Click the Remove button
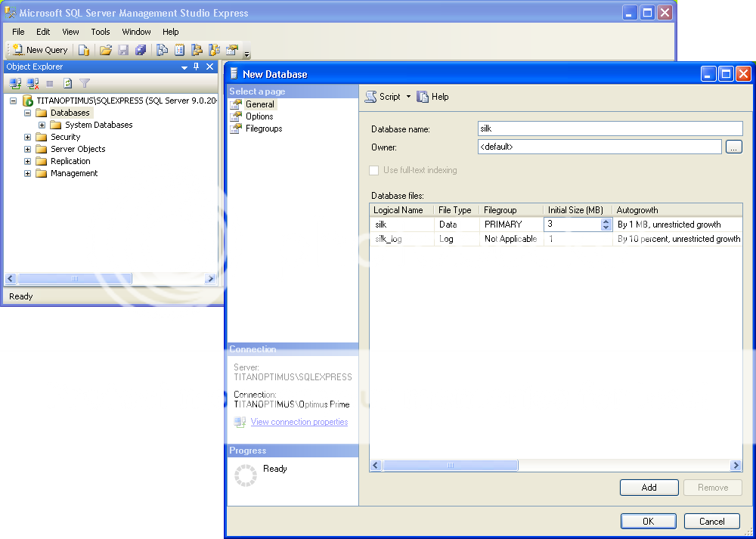 point(713,488)
